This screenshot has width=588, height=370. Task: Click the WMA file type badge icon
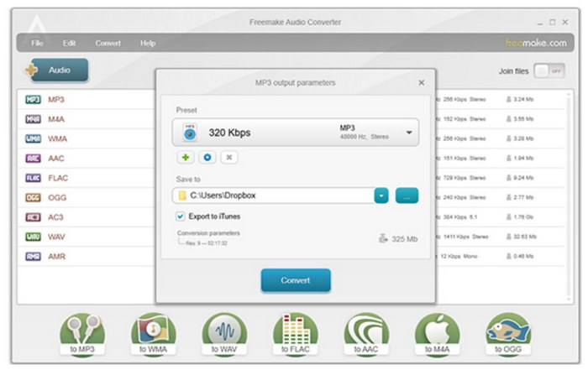pos(33,138)
